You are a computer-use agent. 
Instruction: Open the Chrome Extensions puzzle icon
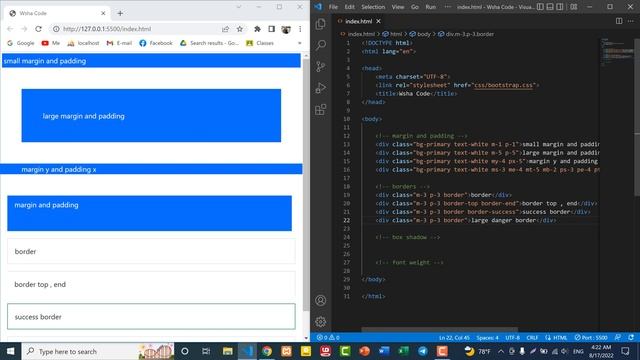point(257,29)
